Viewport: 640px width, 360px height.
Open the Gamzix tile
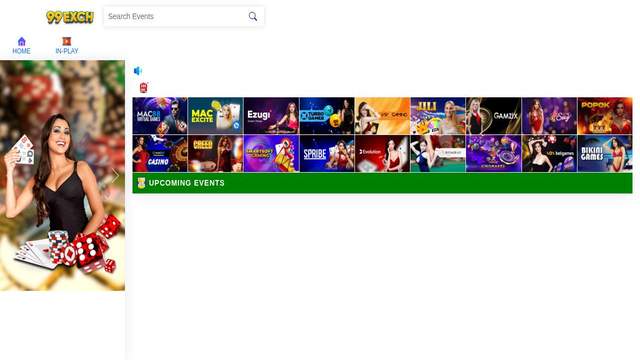[x=493, y=116]
